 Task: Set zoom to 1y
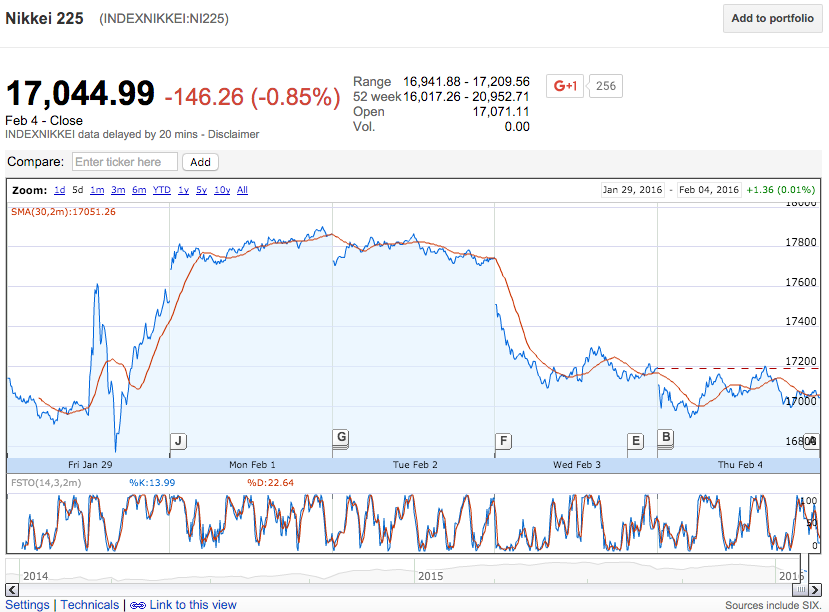pos(183,190)
